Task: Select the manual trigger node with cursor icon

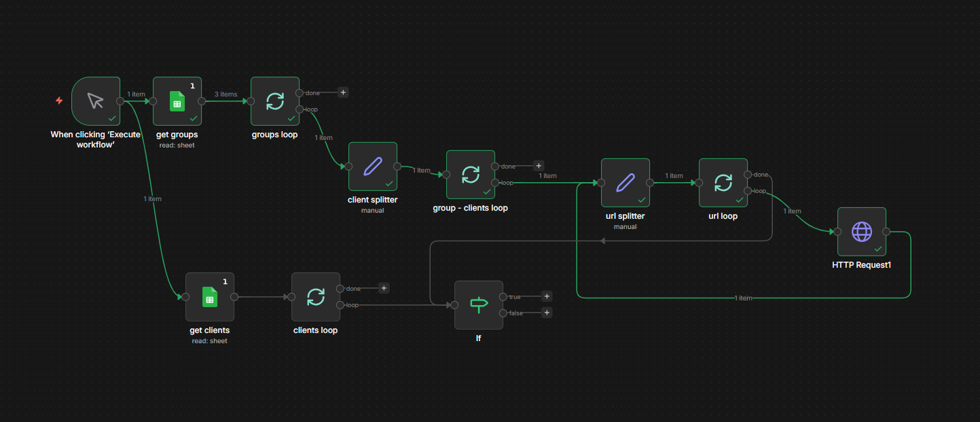Action: point(96,101)
